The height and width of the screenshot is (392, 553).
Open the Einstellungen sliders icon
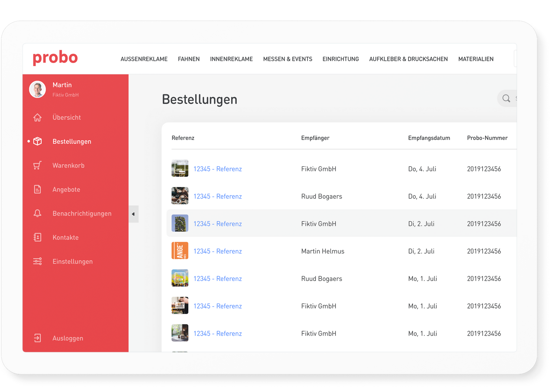click(38, 261)
